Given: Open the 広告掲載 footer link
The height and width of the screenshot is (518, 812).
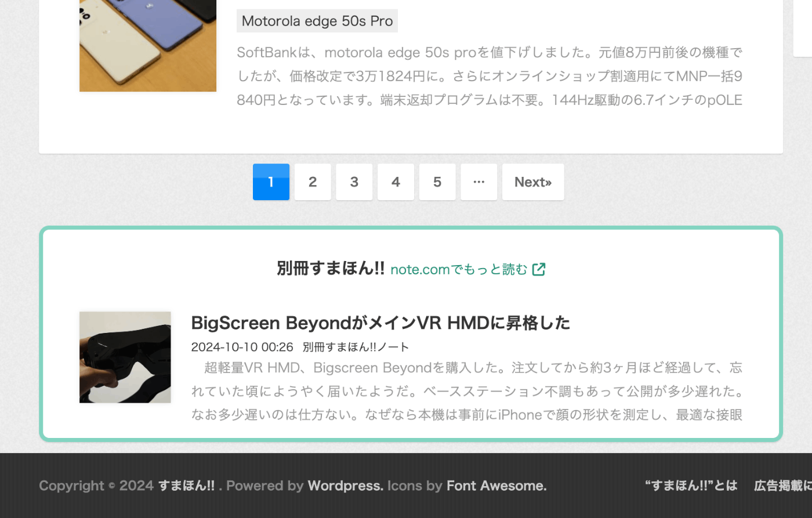Looking at the screenshot, I should coord(783,486).
